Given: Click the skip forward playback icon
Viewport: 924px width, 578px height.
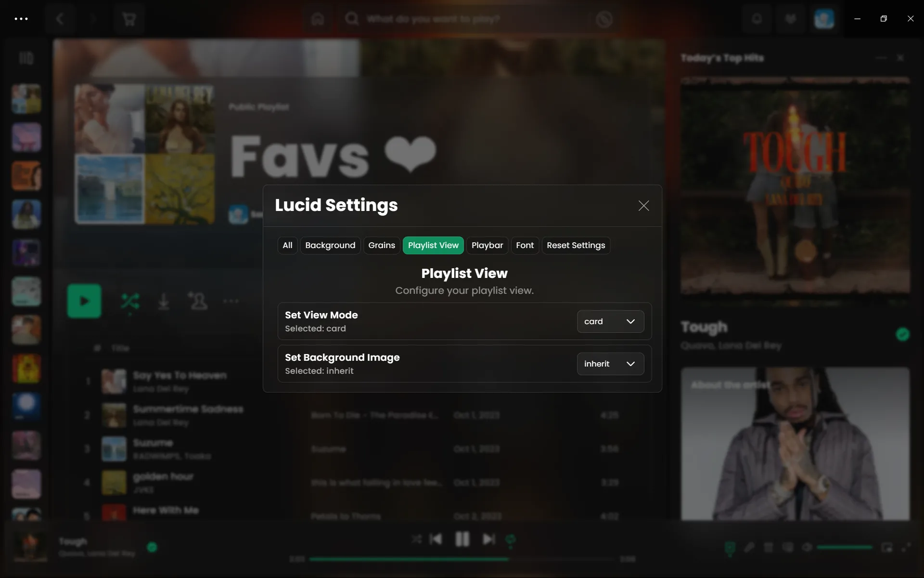Looking at the screenshot, I should [x=488, y=539].
